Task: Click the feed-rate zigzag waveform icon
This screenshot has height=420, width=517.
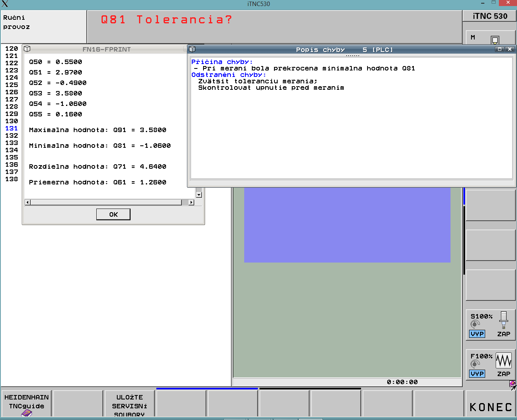Action: click(x=503, y=360)
